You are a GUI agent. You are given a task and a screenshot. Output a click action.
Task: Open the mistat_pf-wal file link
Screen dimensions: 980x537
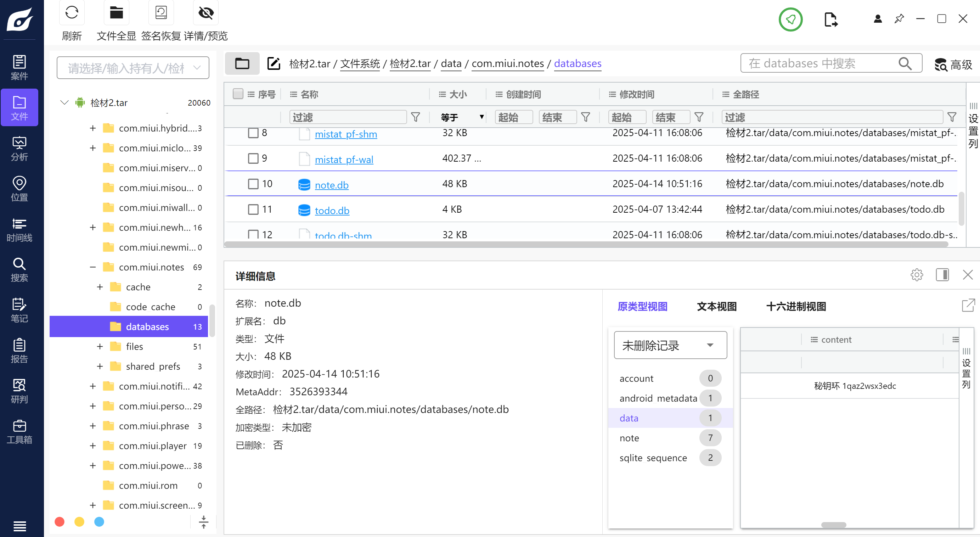click(344, 160)
